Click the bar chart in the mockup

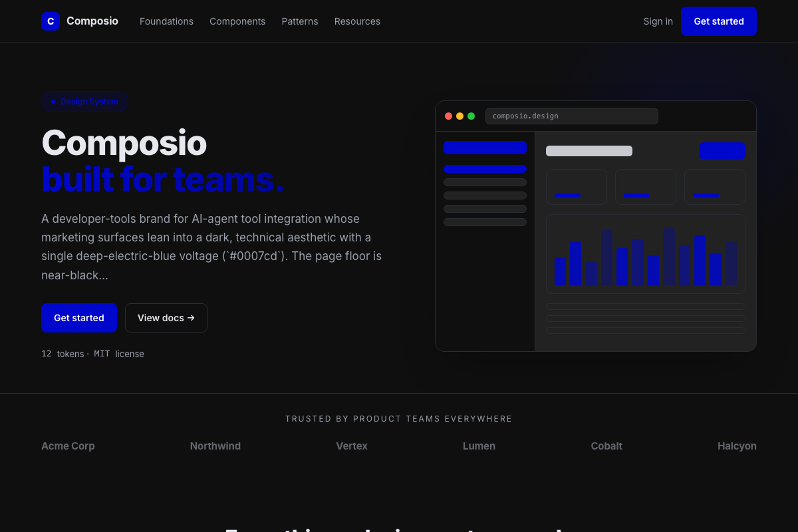(646, 254)
